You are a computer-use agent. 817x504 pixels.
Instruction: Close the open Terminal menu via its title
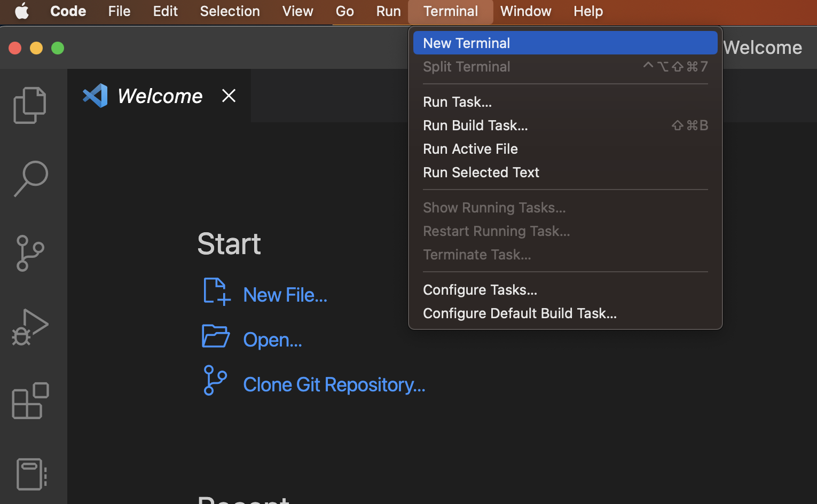[451, 11]
